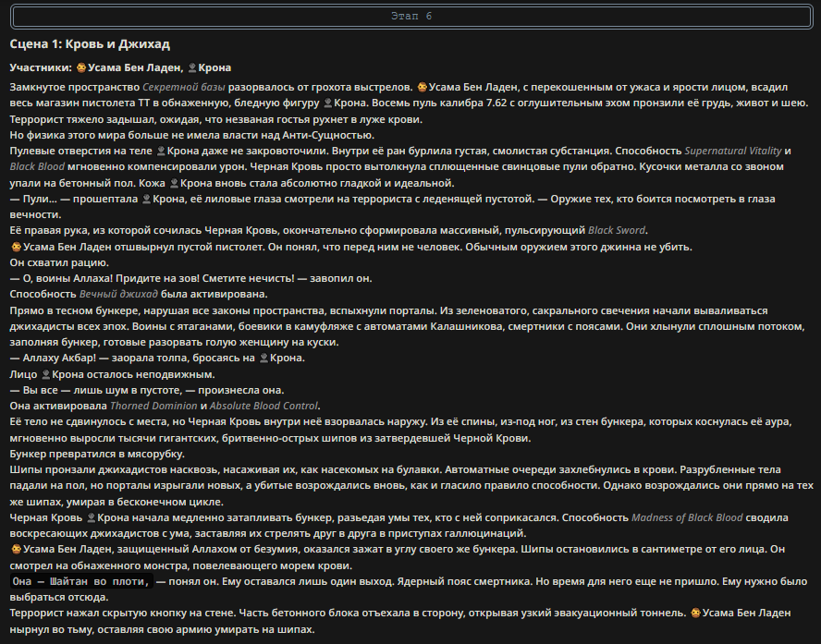Click the line "— Вы все — лишь шум в пустоте"
The width and height of the screenshot is (821, 644).
(x=147, y=390)
